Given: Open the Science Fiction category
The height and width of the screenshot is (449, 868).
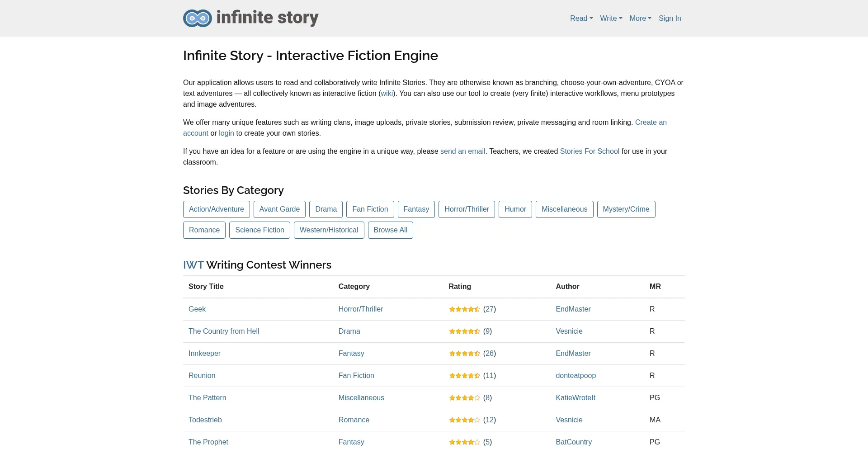Looking at the screenshot, I should (259, 230).
